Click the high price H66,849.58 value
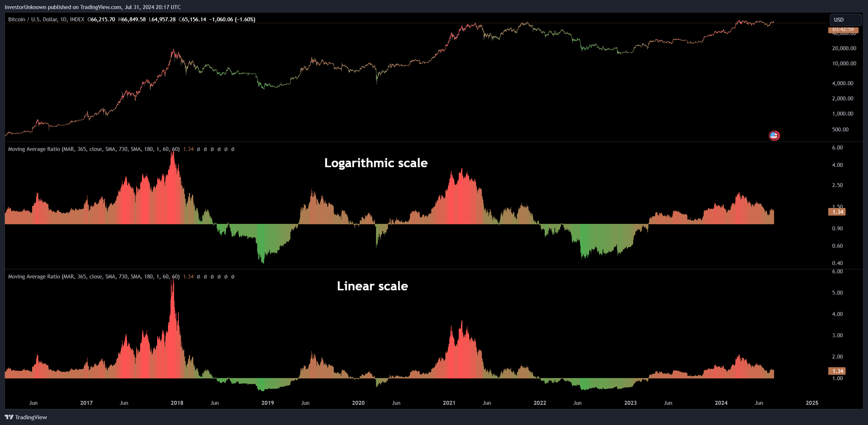 pyautogui.click(x=132, y=19)
